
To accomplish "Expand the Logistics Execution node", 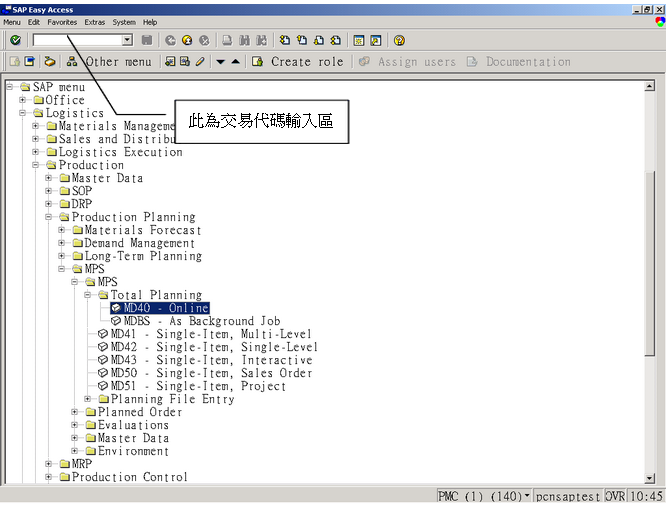I will pos(36,152).
